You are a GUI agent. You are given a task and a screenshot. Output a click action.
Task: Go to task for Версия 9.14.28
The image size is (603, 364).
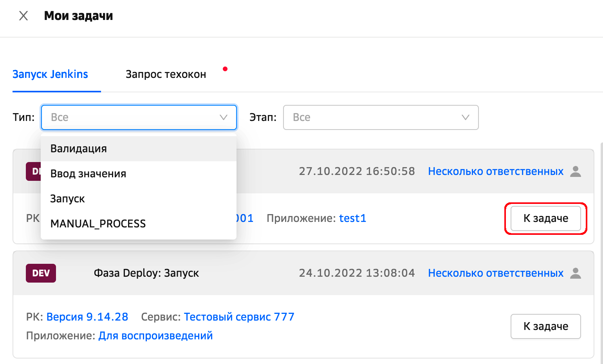[x=545, y=326]
